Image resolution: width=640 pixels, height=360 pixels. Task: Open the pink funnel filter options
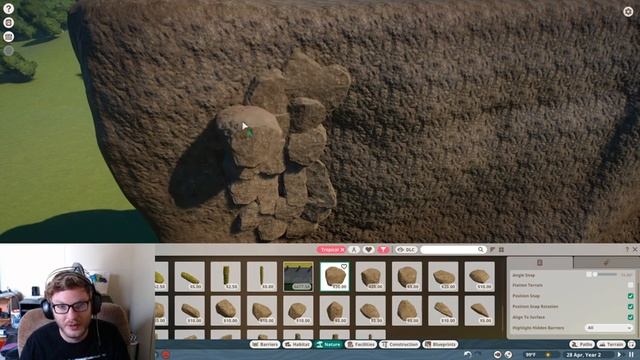tap(383, 249)
